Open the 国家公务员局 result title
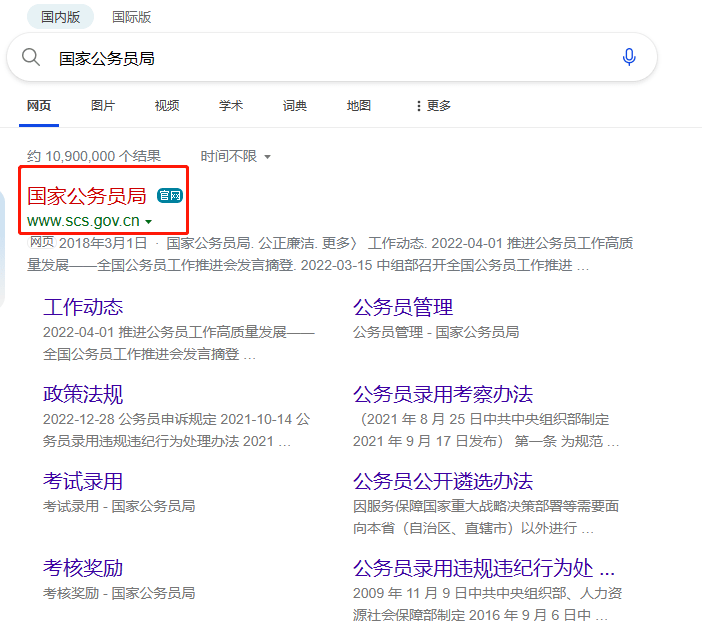This screenshot has width=702, height=627. tap(87, 196)
